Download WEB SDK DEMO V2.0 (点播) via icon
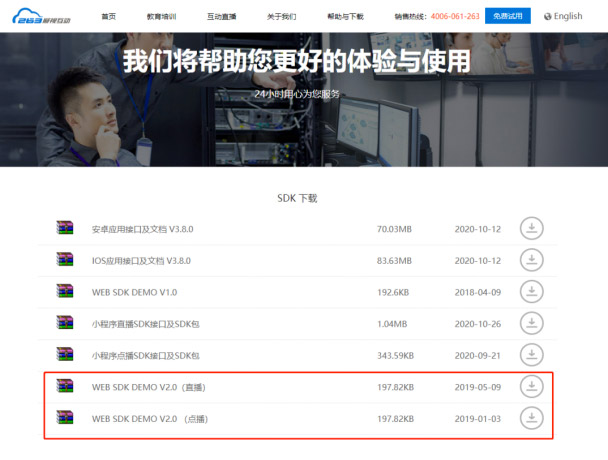This screenshot has height=460, width=608. (532, 418)
